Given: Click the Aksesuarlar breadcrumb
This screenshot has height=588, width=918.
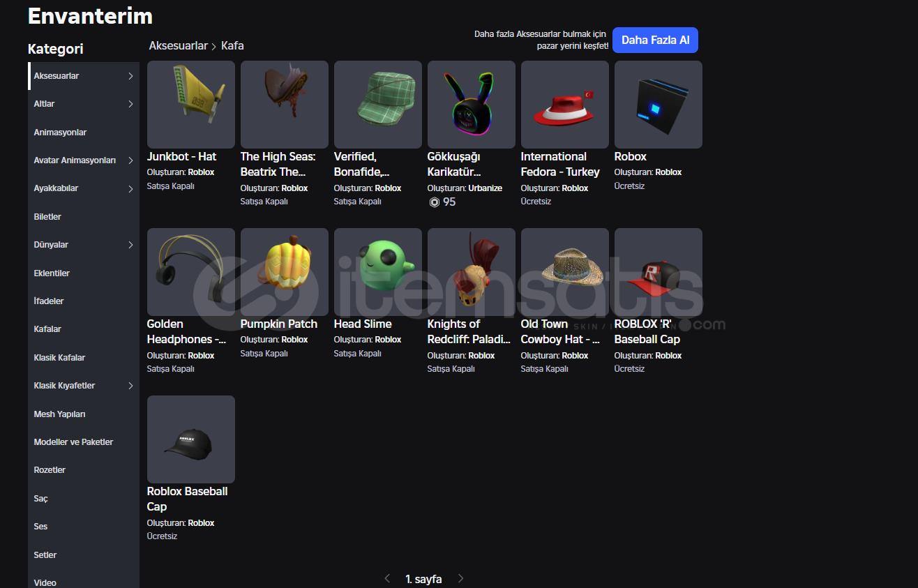Looking at the screenshot, I should point(179,45).
